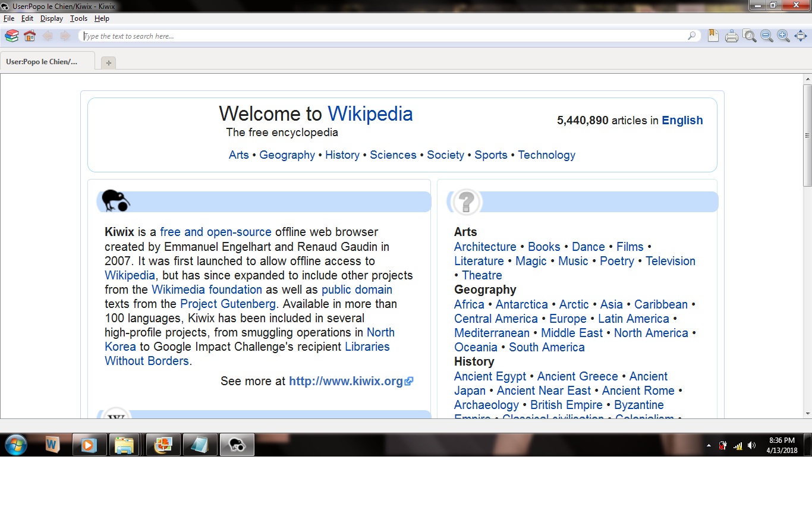Open the Notepad-style taskbar icon

coord(200,445)
